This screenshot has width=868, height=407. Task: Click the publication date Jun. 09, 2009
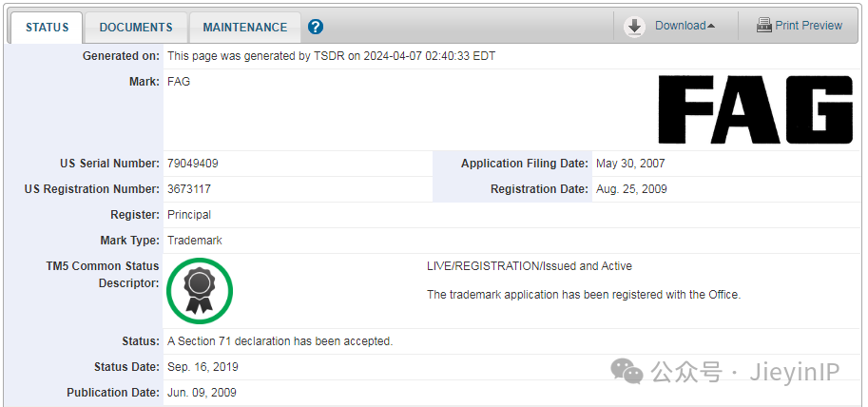(x=202, y=393)
